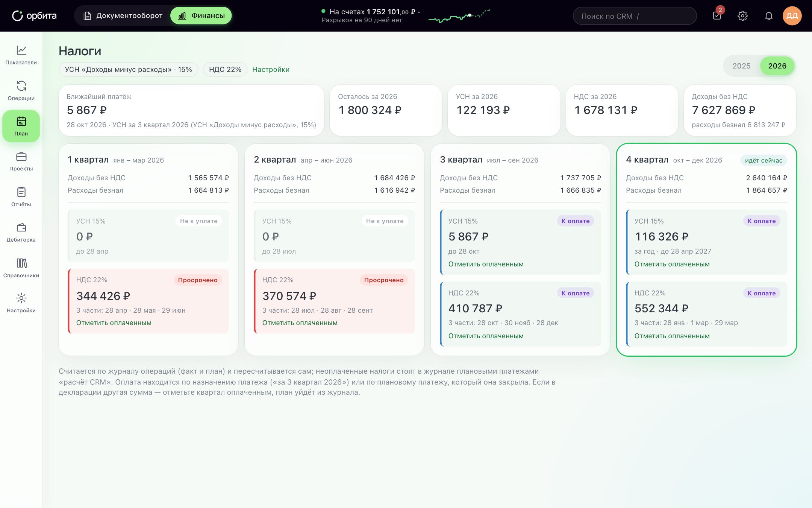The width and height of the screenshot is (812, 508).
Task: Click the Просрочено badge in 1 квартал
Action: (x=198, y=280)
